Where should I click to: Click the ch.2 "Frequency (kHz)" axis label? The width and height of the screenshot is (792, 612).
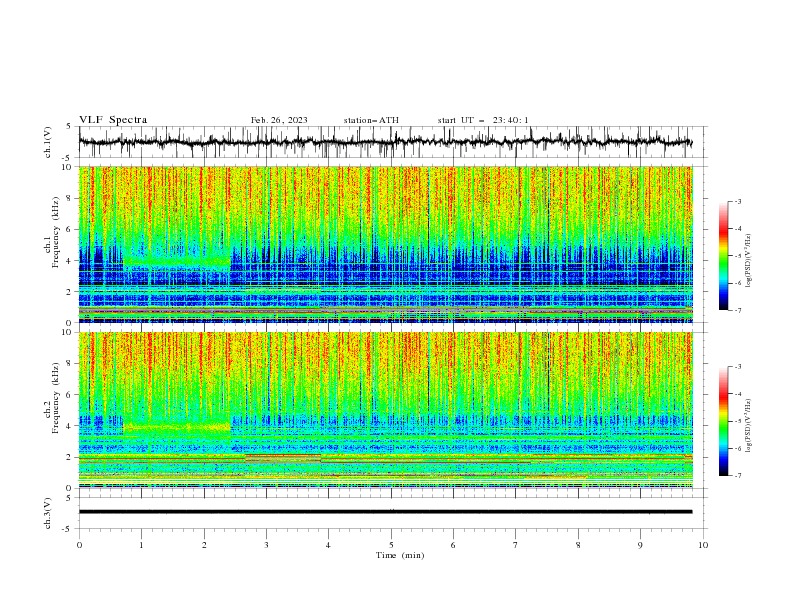(55, 398)
